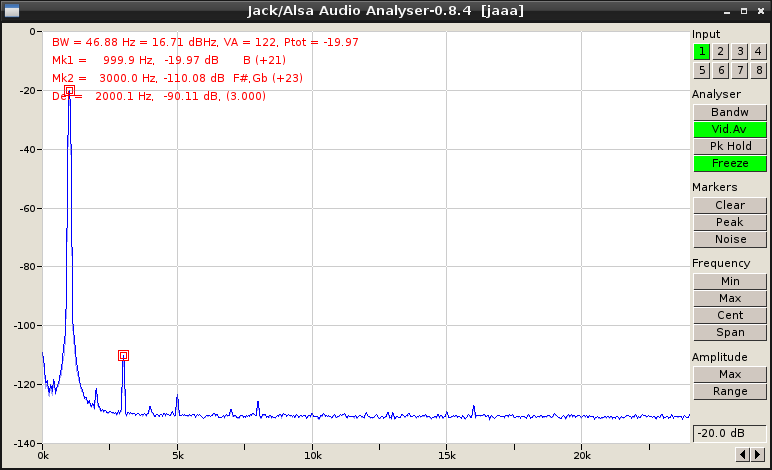Select Frequency Min control
The height and width of the screenshot is (470, 772).
pyautogui.click(x=730, y=281)
